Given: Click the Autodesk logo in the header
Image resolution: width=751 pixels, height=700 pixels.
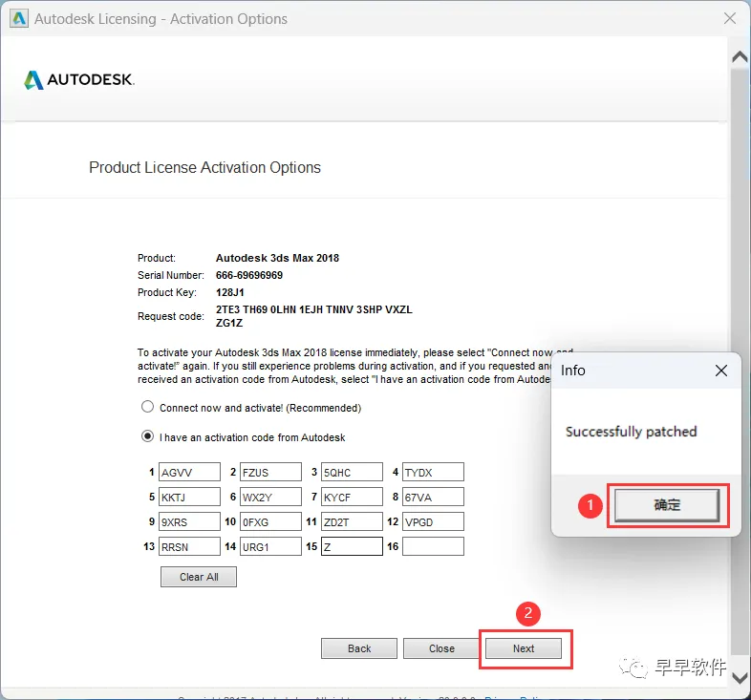Looking at the screenshot, I should click(79, 80).
